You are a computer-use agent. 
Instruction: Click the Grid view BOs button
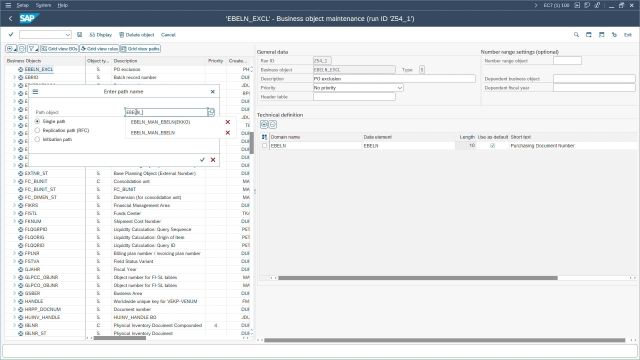(x=59, y=49)
